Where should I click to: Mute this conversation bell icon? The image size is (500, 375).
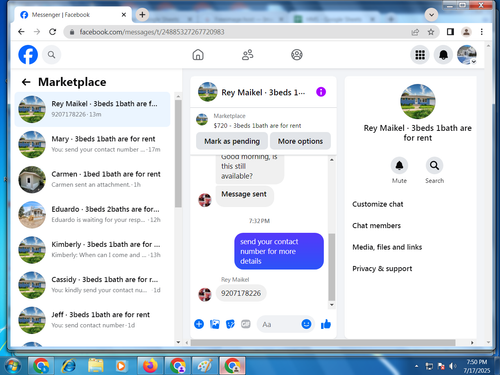pos(399,165)
